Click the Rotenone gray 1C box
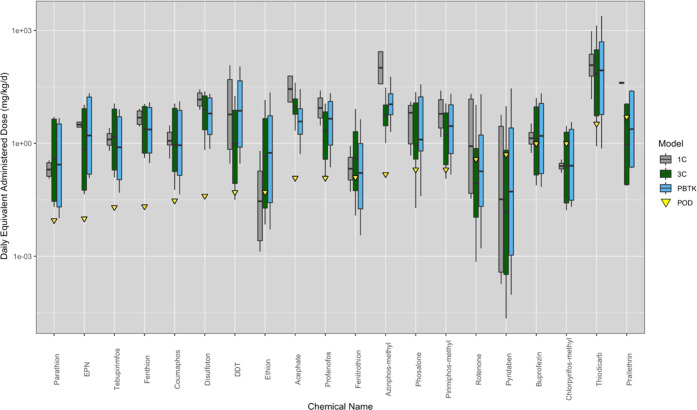This screenshot has height=410, width=697. 471,146
